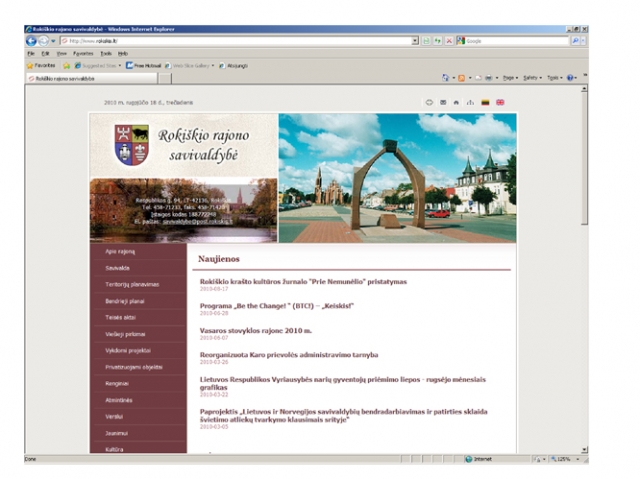640x479 pixels.
Task: Open the Vykdomi projektai sidebar item
Action: [x=128, y=350]
